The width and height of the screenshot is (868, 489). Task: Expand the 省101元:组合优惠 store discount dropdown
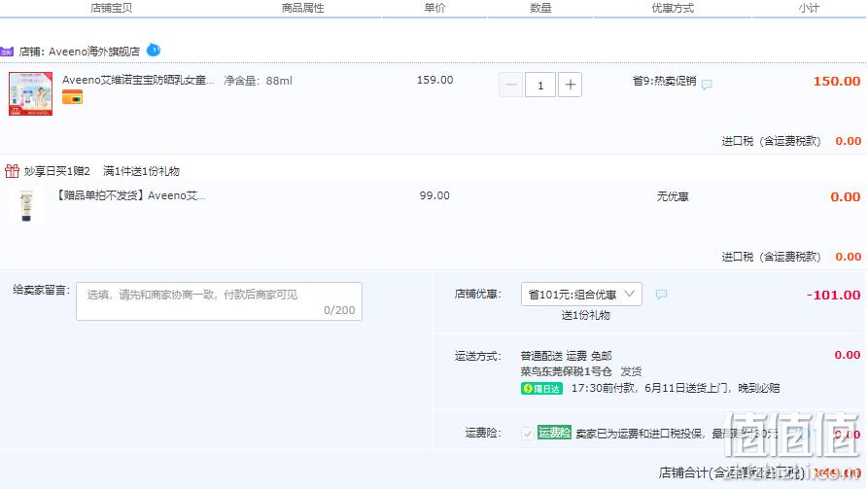581,294
